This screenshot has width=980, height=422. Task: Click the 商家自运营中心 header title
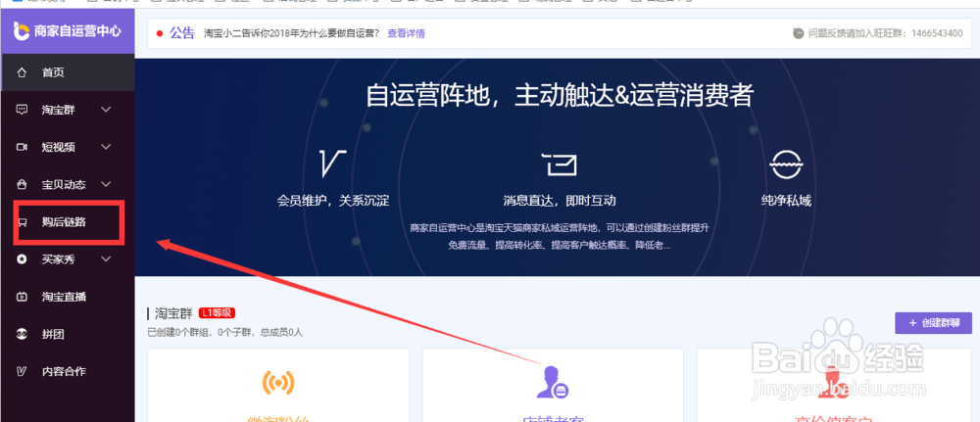pos(78,31)
